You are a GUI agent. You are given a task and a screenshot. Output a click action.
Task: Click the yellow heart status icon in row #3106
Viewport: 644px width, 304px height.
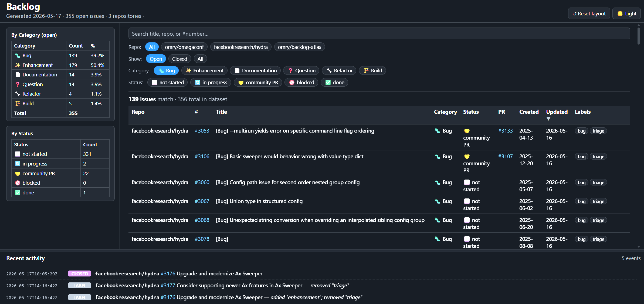[x=467, y=157]
